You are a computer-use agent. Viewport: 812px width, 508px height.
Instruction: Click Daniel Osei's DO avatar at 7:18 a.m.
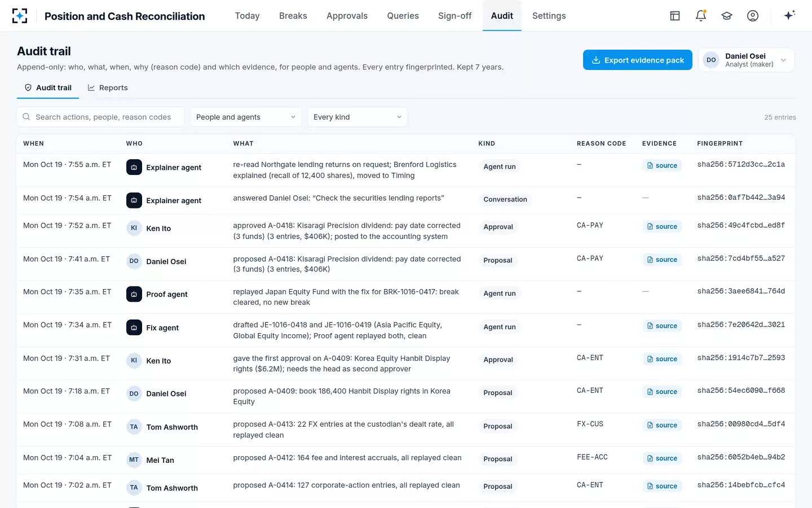(x=134, y=393)
